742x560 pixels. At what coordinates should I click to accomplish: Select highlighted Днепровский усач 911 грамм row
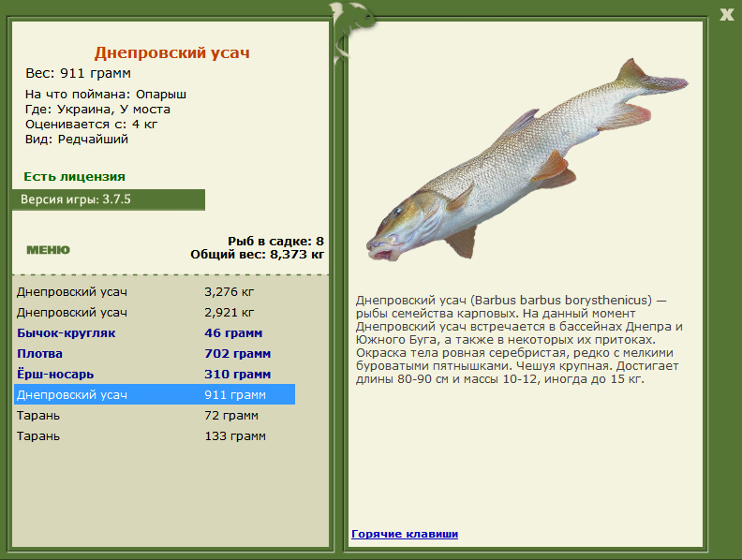(x=155, y=394)
